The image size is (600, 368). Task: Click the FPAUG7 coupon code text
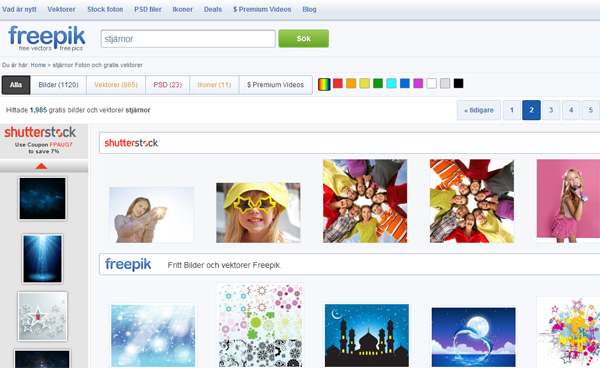coord(61,145)
